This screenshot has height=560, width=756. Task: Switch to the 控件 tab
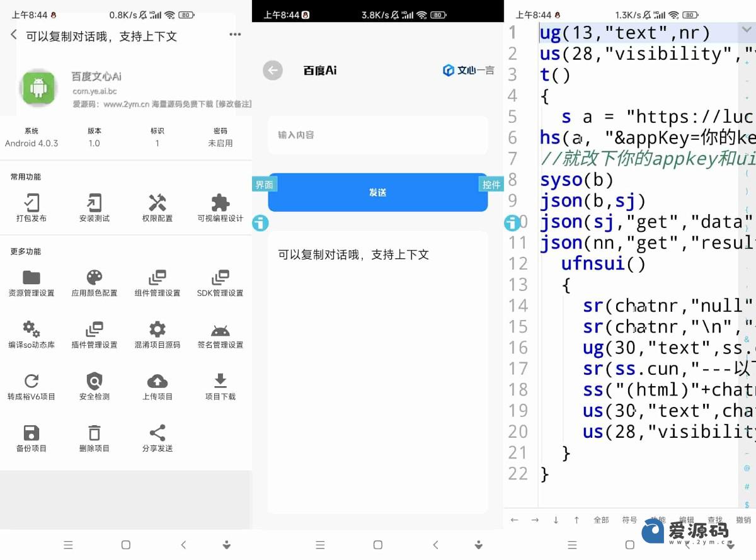point(491,185)
